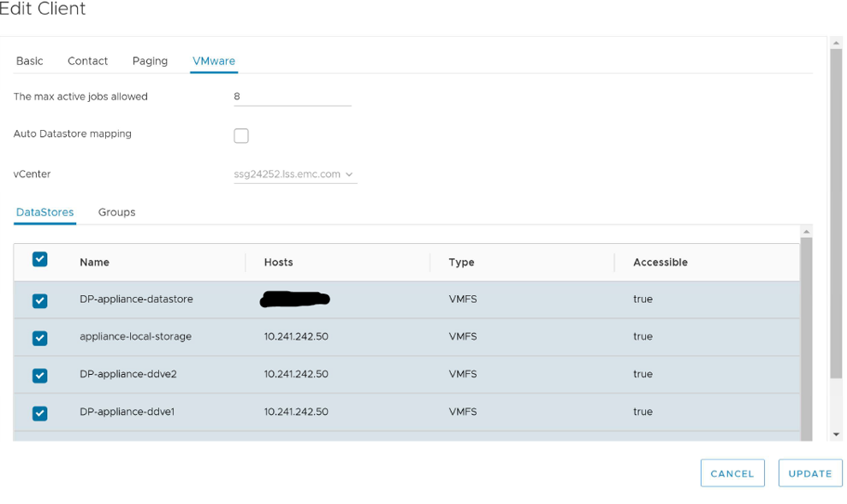
Task: Edit the max active jobs field
Action: 291,96
